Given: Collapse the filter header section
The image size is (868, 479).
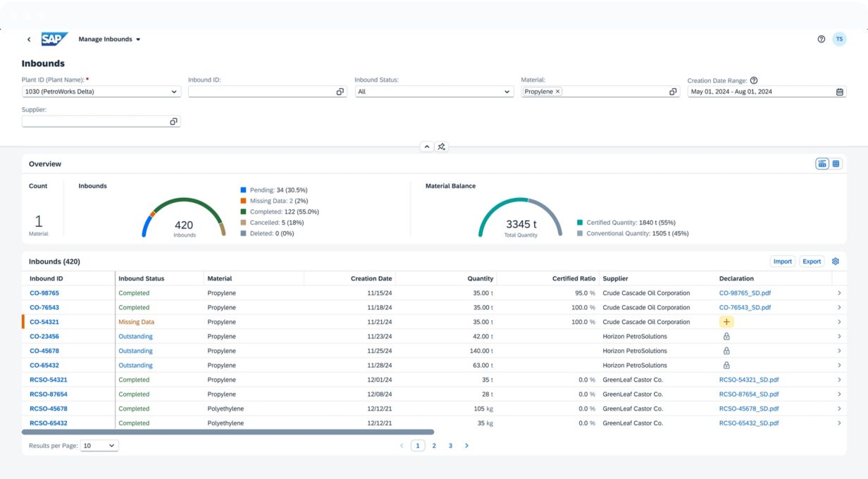Looking at the screenshot, I should point(426,147).
